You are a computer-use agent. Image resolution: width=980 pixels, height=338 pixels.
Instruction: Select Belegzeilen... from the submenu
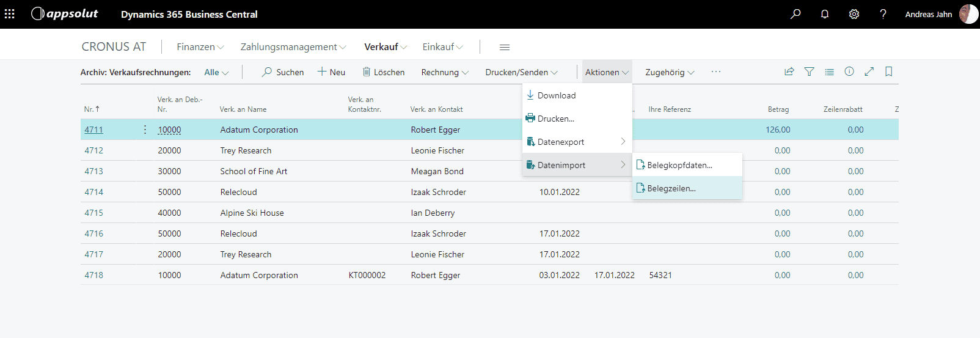(671, 188)
